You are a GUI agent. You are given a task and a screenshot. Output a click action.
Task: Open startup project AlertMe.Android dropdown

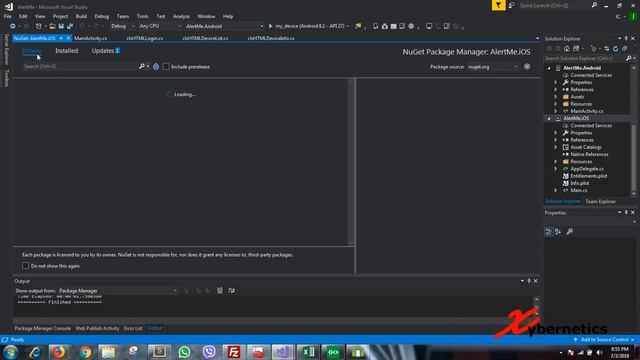tap(224, 26)
